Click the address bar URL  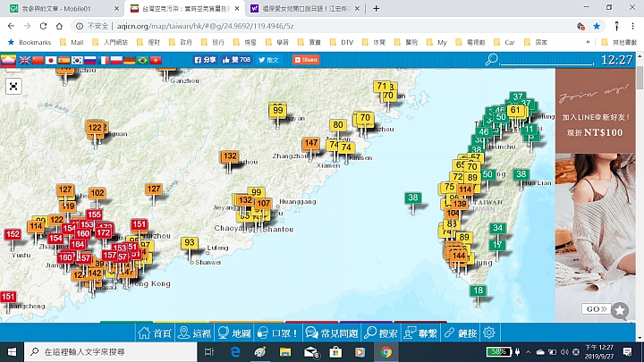(205, 26)
